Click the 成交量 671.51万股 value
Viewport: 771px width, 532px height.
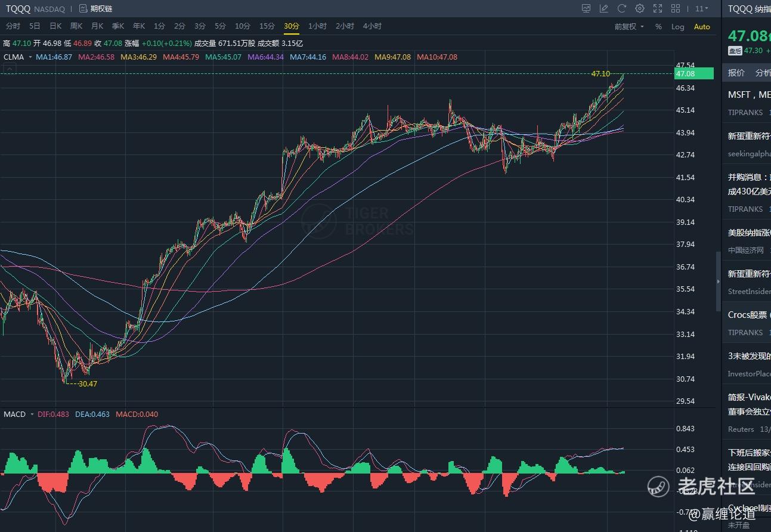225,43
